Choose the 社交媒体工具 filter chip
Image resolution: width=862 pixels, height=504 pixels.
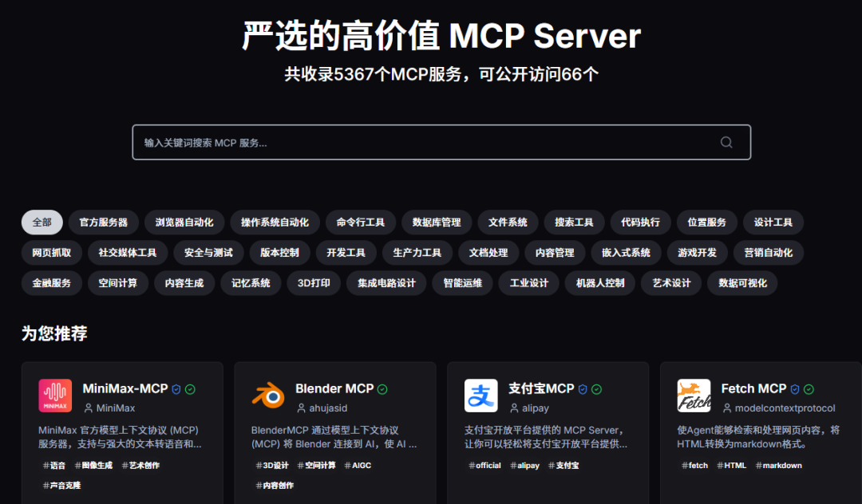(x=128, y=253)
